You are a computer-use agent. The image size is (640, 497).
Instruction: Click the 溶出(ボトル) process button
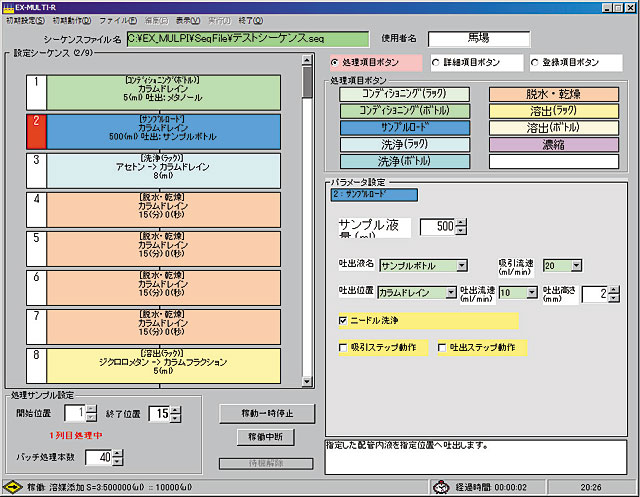(554, 128)
